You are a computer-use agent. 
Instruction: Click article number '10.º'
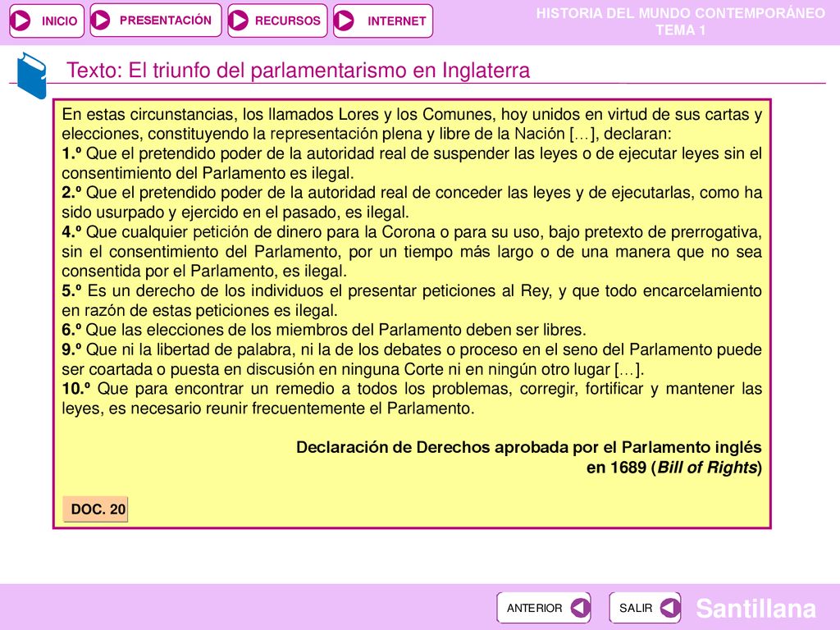[x=76, y=389]
